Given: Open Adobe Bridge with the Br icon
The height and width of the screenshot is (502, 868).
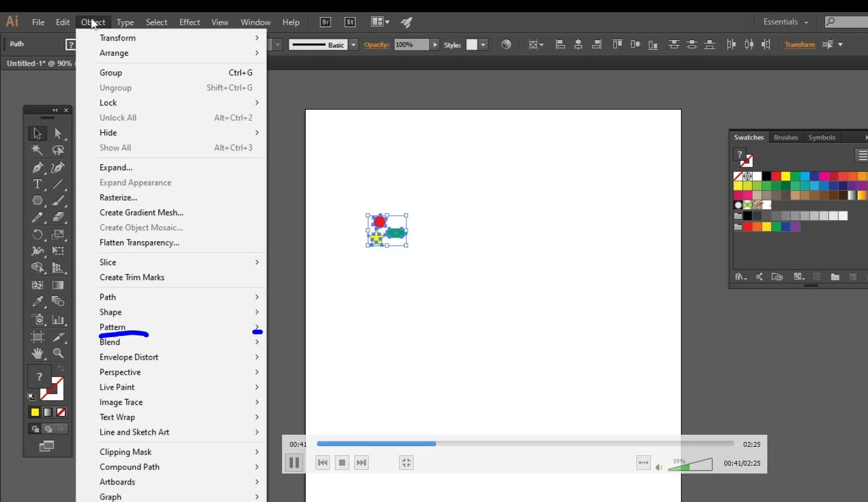Looking at the screenshot, I should coord(325,22).
